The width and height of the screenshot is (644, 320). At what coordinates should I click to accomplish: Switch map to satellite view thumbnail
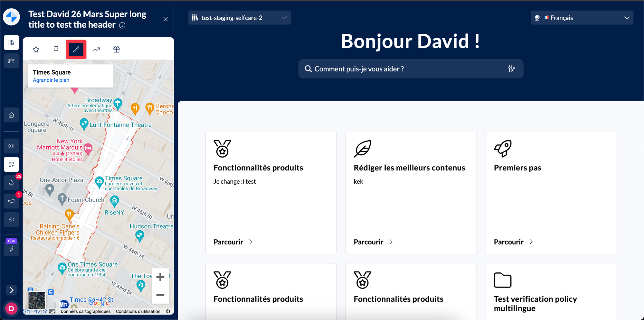pos(37,300)
